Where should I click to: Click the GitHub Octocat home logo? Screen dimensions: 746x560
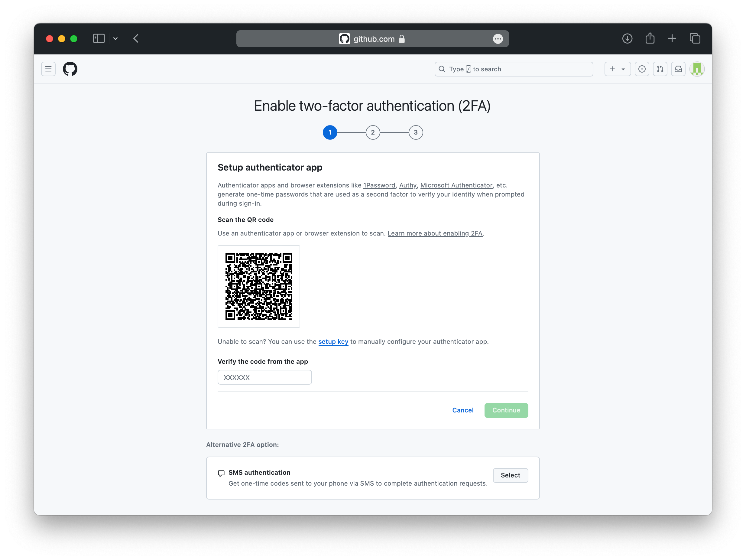coord(70,69)
